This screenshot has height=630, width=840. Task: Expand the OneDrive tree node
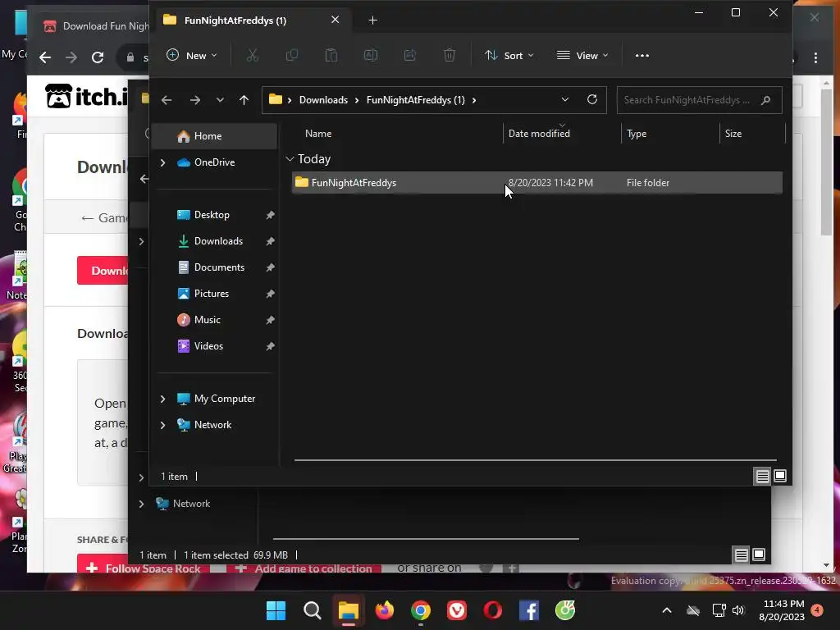pos(163,162)
